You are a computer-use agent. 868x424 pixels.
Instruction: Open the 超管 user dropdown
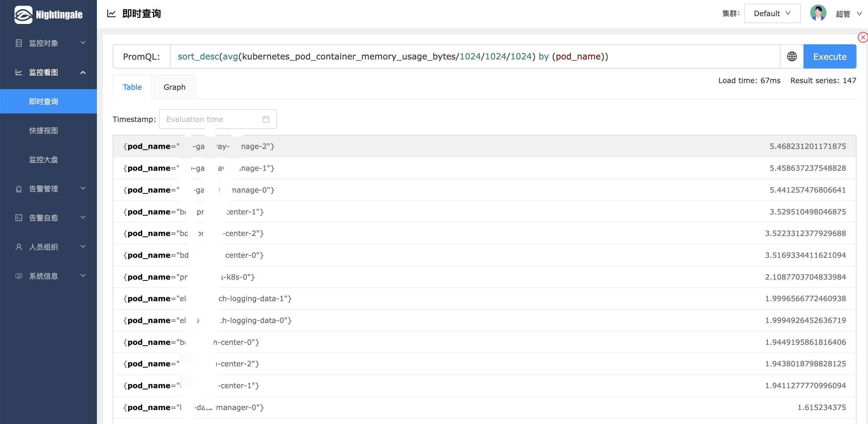(x=848, y=14)
